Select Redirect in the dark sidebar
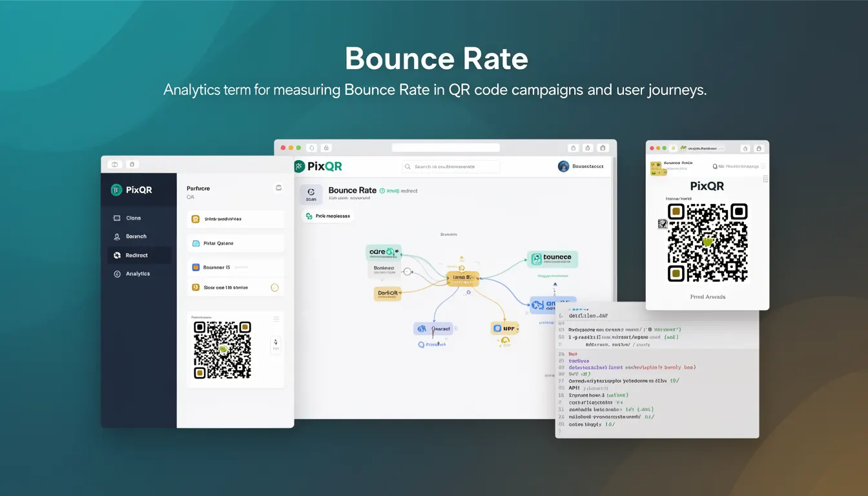This screenshot has height=496, width=868. click(x=139, y=255)
